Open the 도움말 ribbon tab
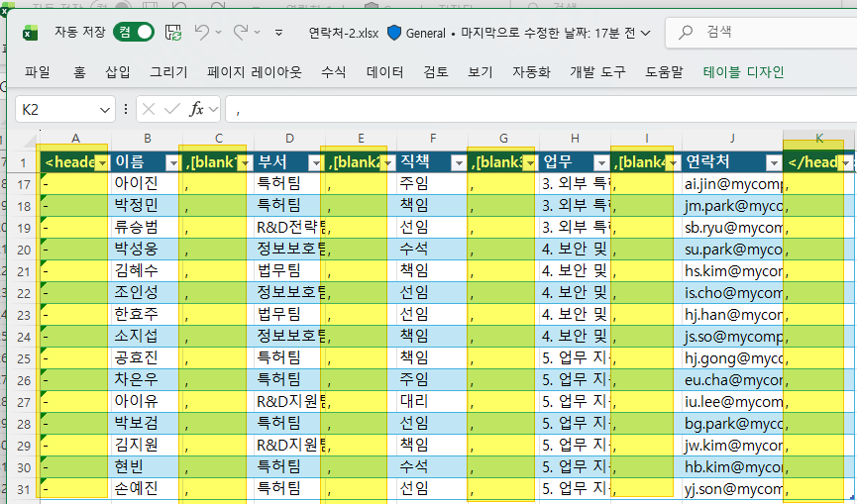Viewport: 857px width, 504px height. click(664, 72)
